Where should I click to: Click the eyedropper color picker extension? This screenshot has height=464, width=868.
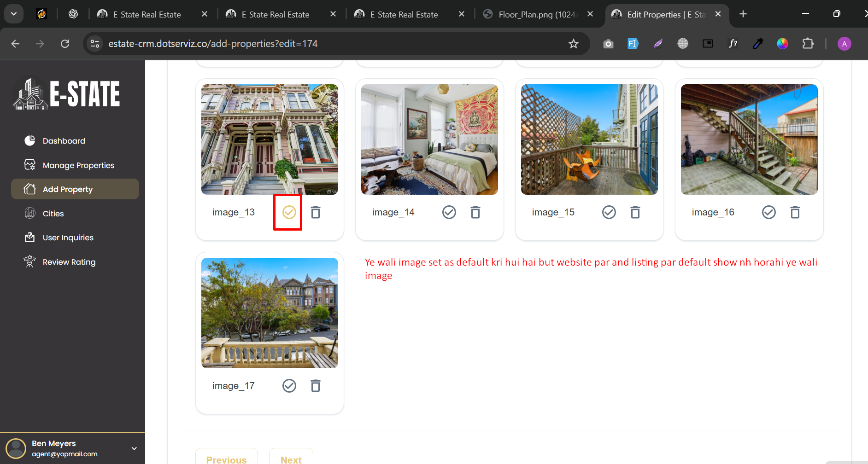coord(758,44)
